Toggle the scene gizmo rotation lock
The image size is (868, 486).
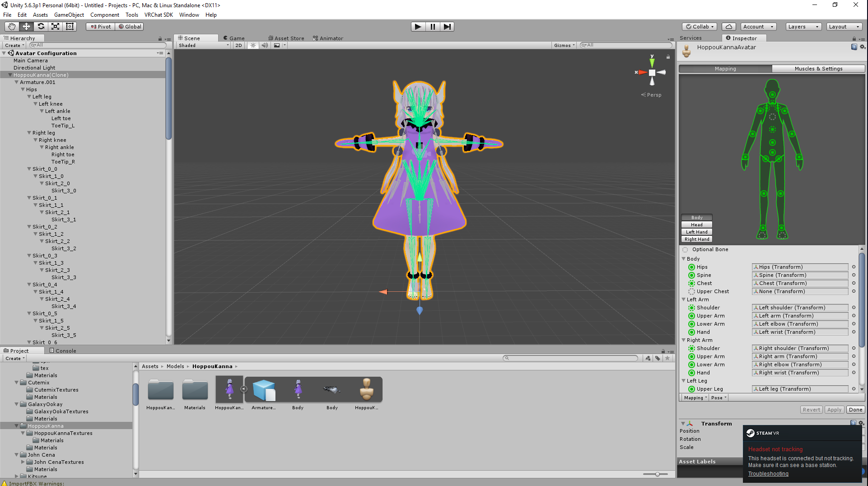(668, 57)
